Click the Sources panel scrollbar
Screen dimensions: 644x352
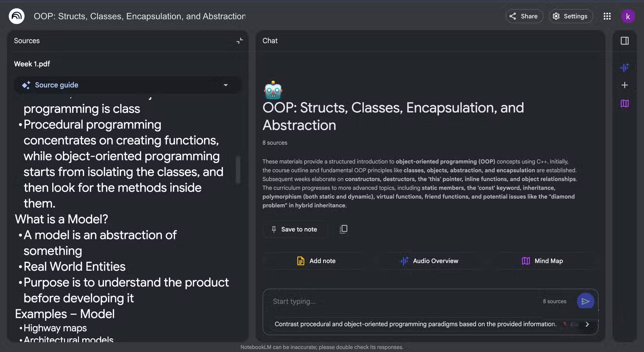238,170
